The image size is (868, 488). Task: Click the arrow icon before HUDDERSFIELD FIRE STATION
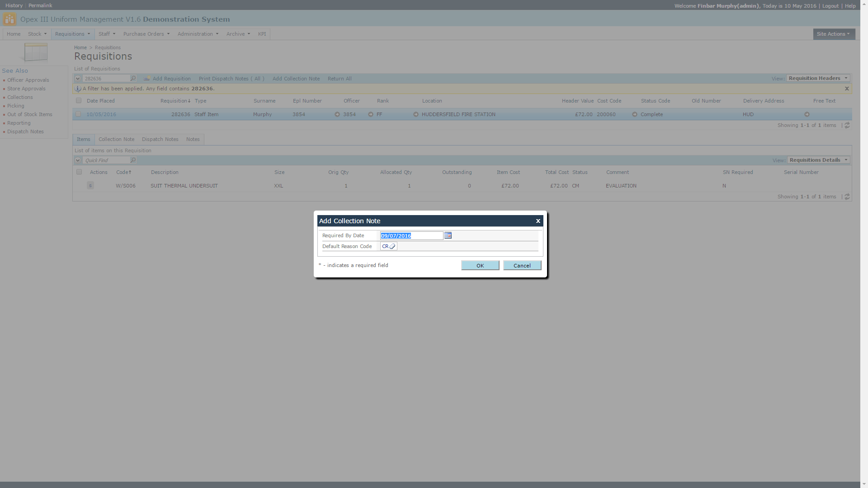click(x=416, y=115)
